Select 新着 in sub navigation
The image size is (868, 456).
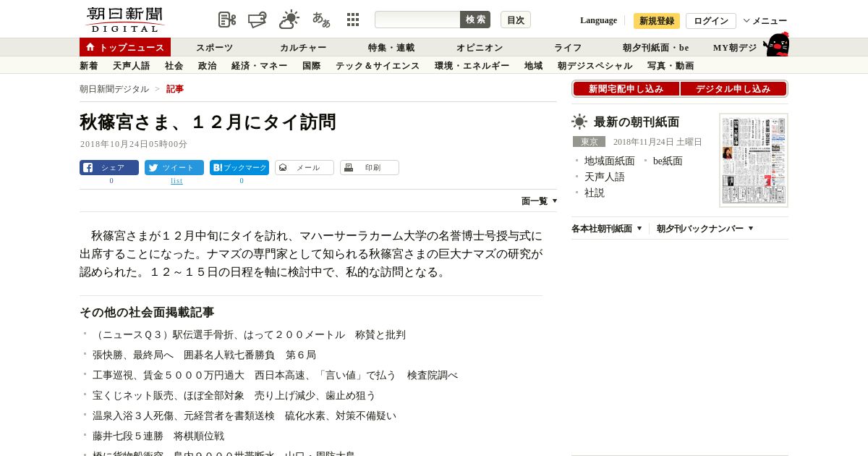pos(89,66)
